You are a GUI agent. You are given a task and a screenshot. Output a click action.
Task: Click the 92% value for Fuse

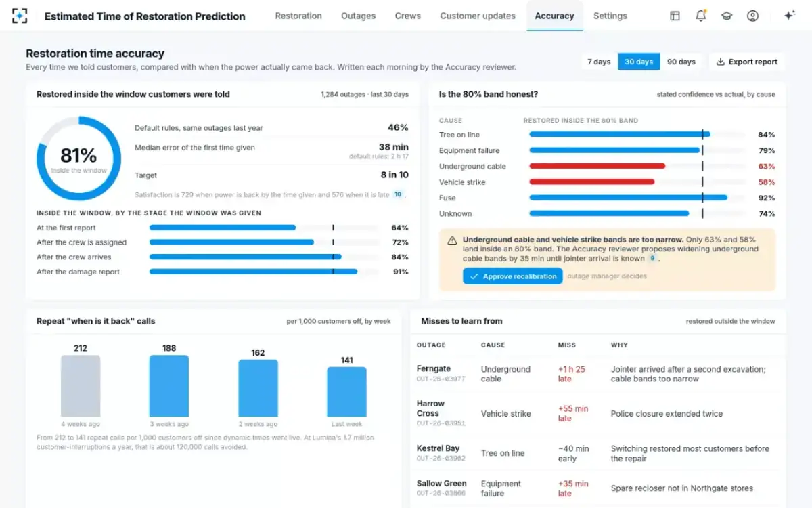tap(767, 198)
